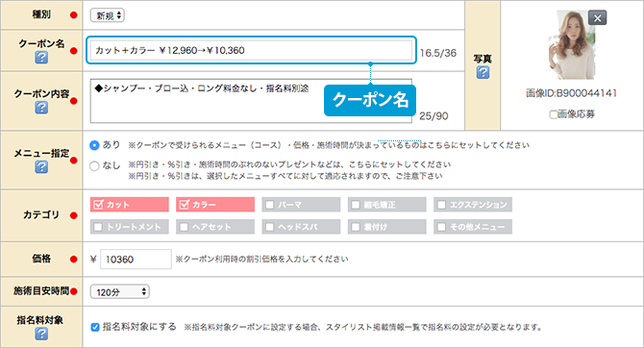Uncheck the カラー category checkbox
The image size is (644, 348).
point(184,204)
